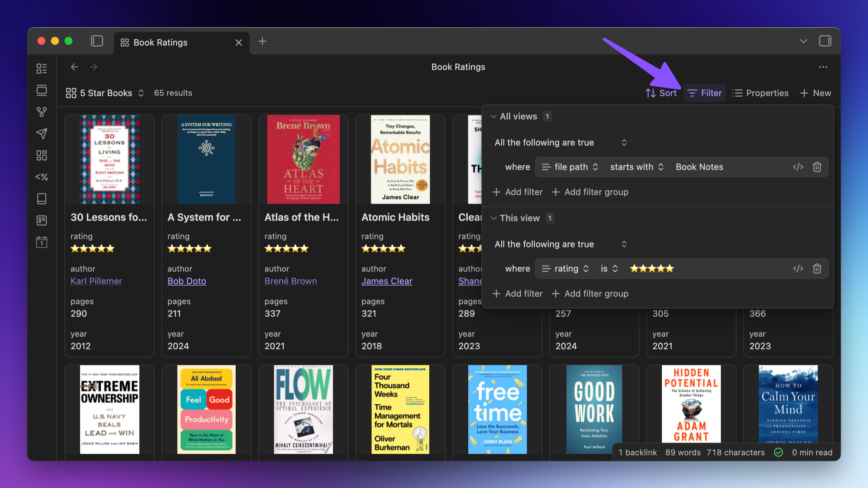
Task: Add filter group under This view
Action: (x=590, y=294)
